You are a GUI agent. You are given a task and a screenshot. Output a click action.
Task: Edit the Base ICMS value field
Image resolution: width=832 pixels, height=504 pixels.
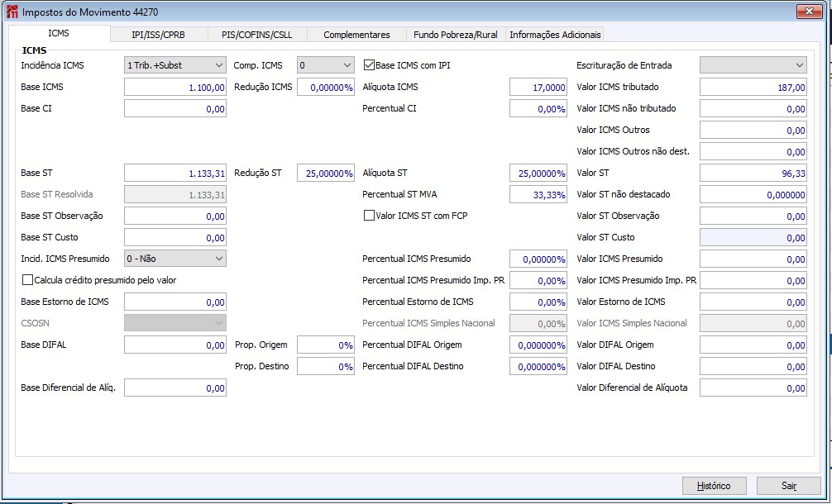pyautogui.click(x=175, y=87)
